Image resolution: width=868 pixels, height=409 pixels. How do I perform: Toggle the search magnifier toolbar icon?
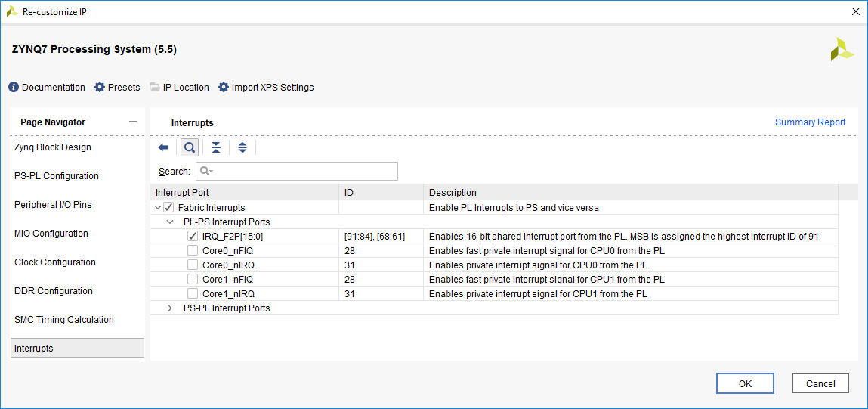click(x=190, y=147)
